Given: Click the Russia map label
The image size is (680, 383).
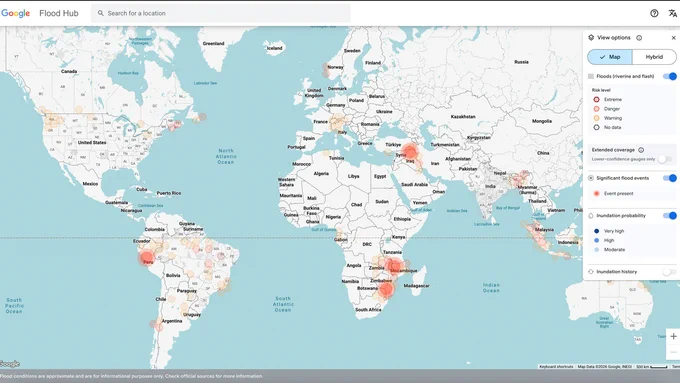Looking at the screenshot, I should (x=521, y=62).
